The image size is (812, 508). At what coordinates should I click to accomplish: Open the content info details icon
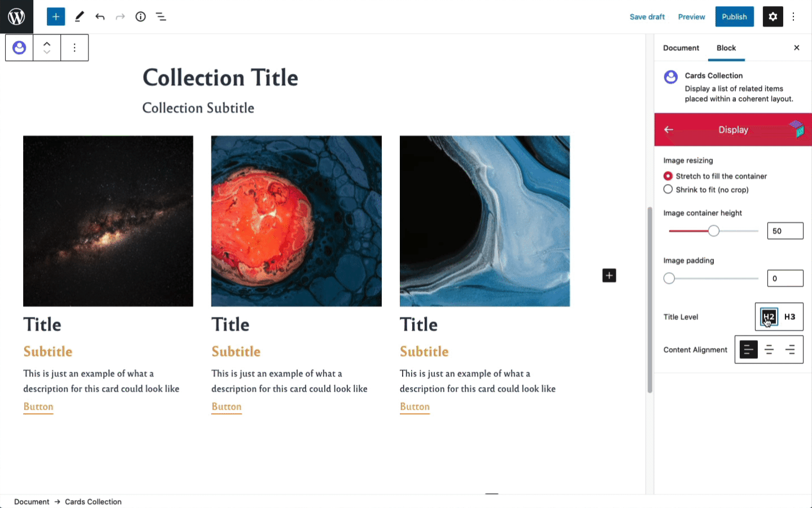coord(140,16)
